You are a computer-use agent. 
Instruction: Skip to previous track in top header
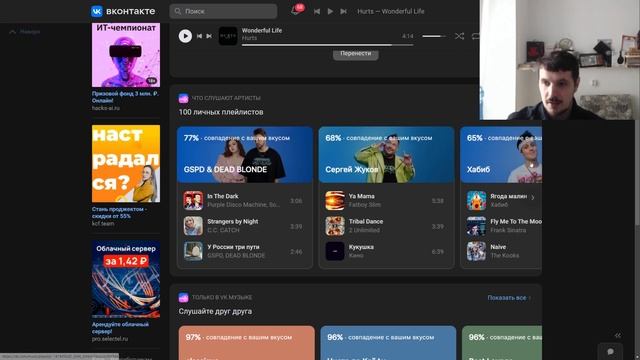(317, 11)
